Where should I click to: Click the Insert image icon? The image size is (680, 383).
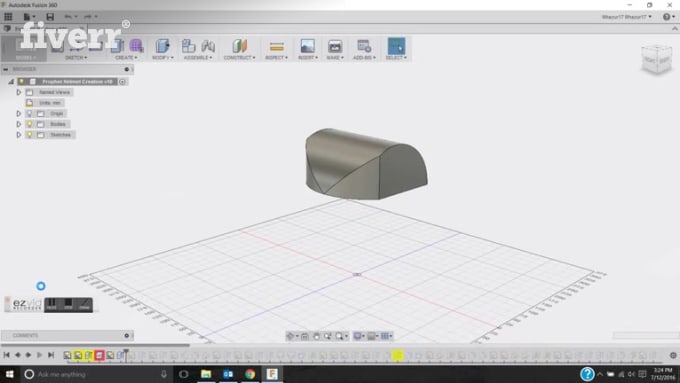tap(307, 46)
